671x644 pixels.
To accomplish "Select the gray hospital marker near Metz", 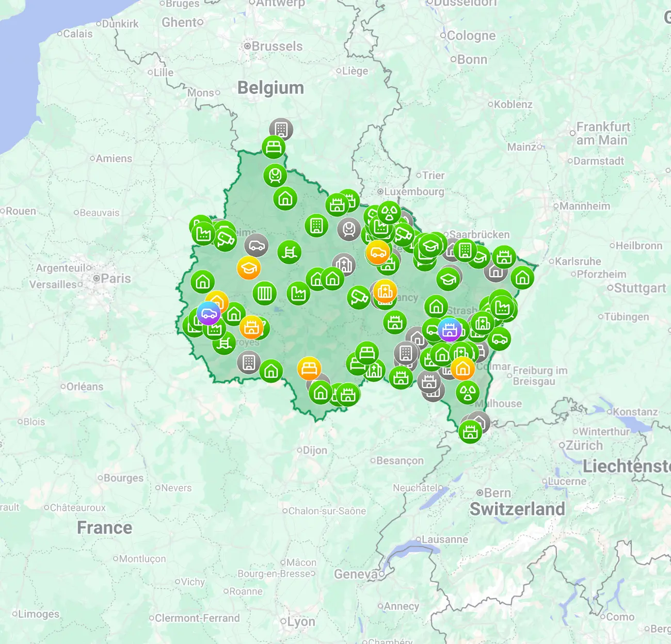I will point(344,265).
